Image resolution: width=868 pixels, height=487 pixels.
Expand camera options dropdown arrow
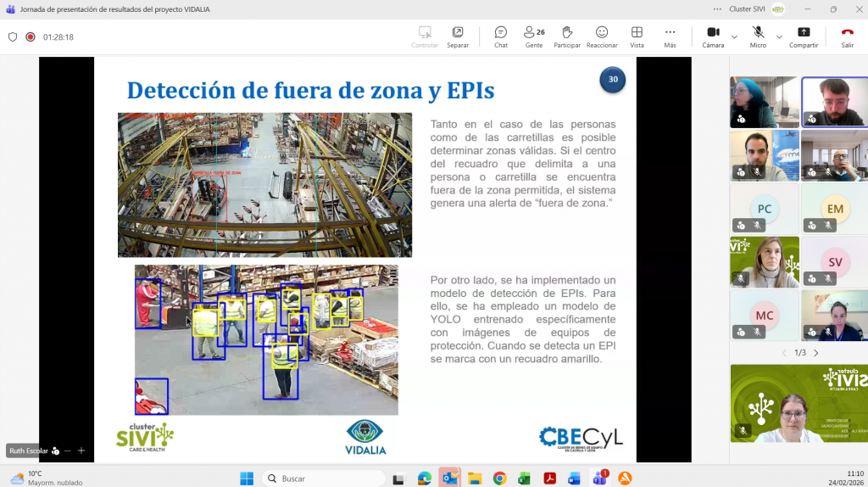click(x=734, y=37)
